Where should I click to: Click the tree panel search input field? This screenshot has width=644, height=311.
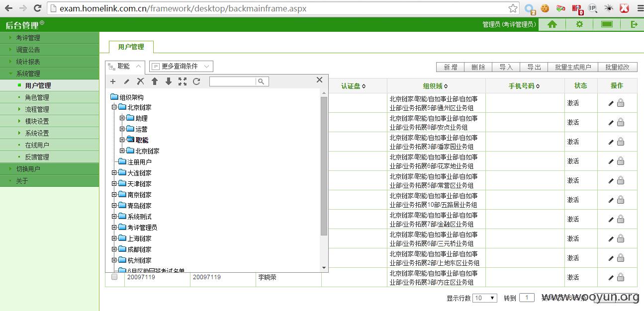point(233,81)
